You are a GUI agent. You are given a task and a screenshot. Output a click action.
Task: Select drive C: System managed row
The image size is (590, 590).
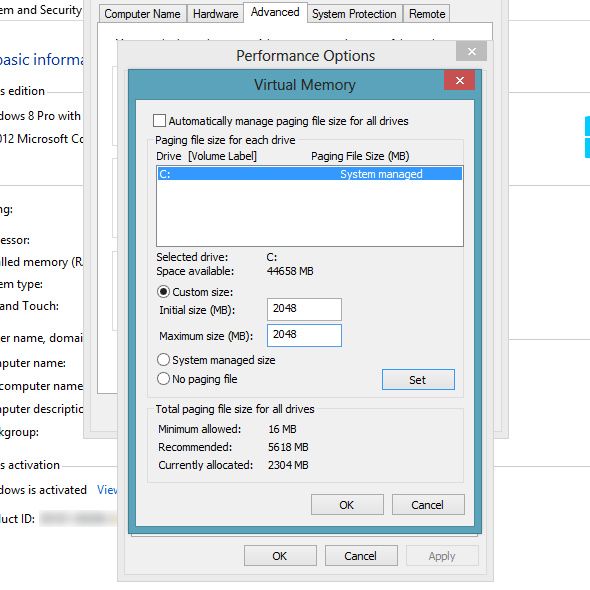pyautogui.click(x=310, y=174)
